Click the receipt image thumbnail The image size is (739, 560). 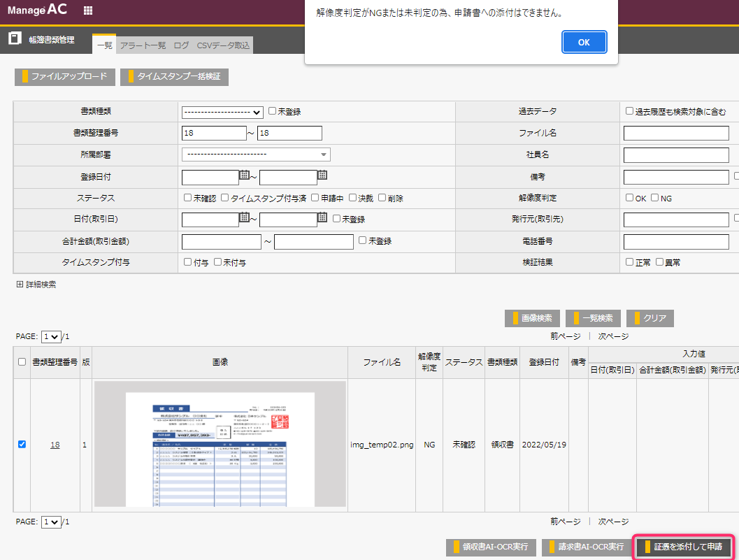pos(220,444)
